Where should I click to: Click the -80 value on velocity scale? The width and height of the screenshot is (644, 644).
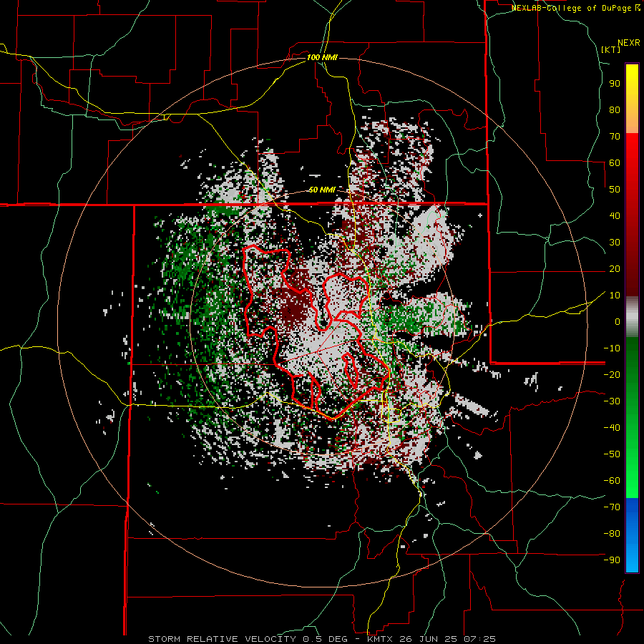pyautogui.click(x=612, y=534)
